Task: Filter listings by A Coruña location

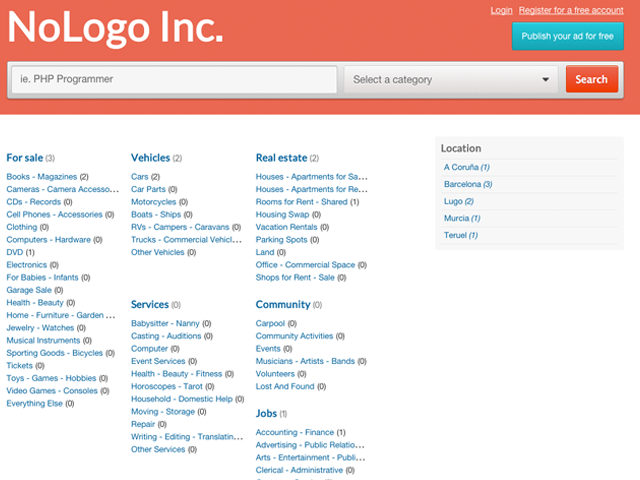Action: 461,167
